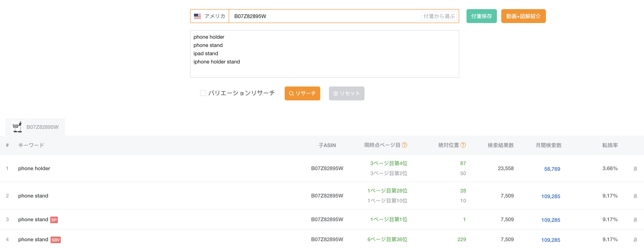This screenshot has height=249, width=644.
Task: Click the SBV badge on phone stand
Action: pyautogui.click(x=56, y=240)
